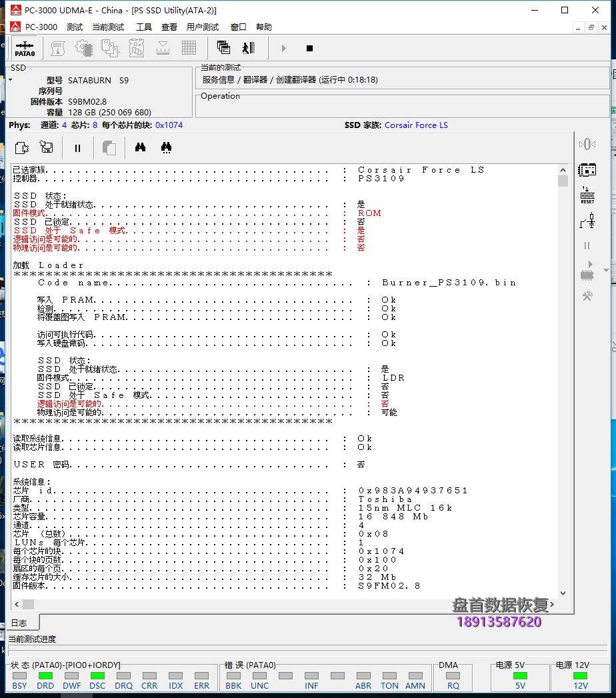Open the 帮助 menu
616x698 pixels.
point(264,27)
